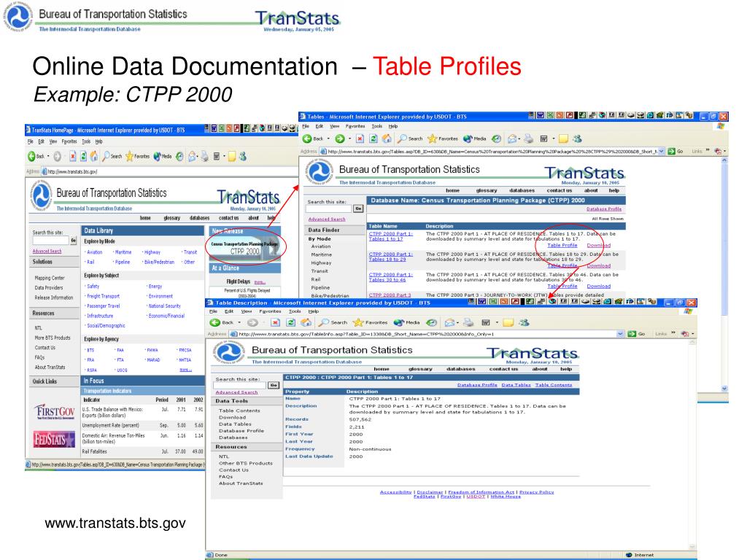The image size is (747, 560).
Task: Click Aviation mode link in homepage Data Library
Action: [x=94, y=252]
